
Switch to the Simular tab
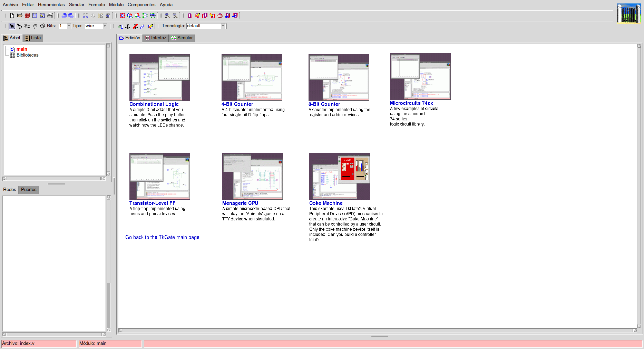click(x=182, y=38)
